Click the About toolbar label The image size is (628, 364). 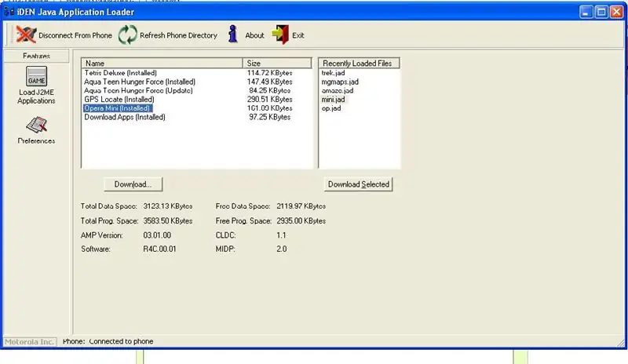pyautogui.click(x=254, y=35)
